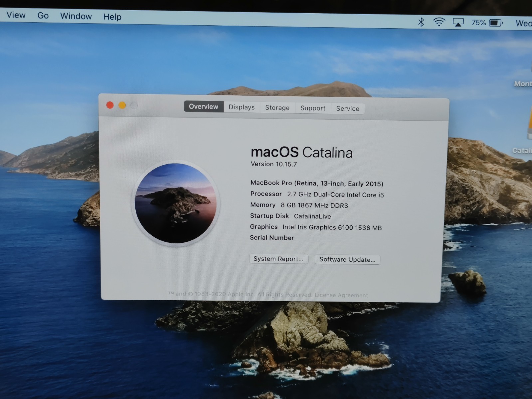Open the License Agreement link
This screenshot has height=399, width=532.
pos(341,295)
